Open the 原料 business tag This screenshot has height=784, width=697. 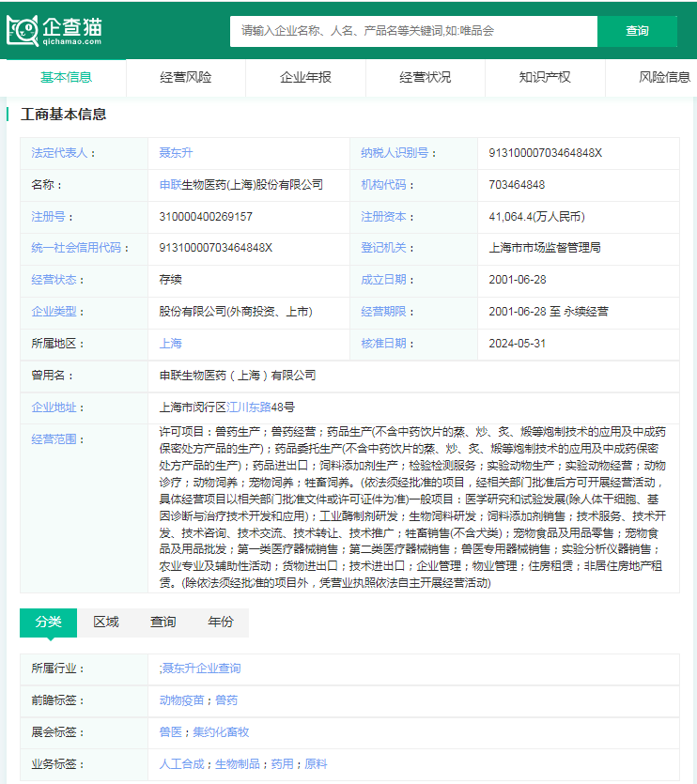tap(316, 765)
